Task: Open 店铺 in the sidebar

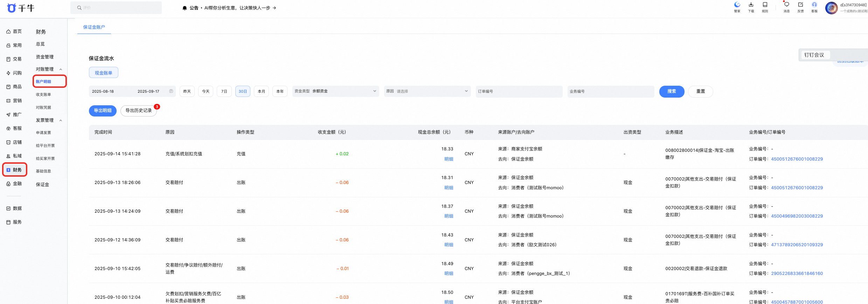Action: pos(14,142)
